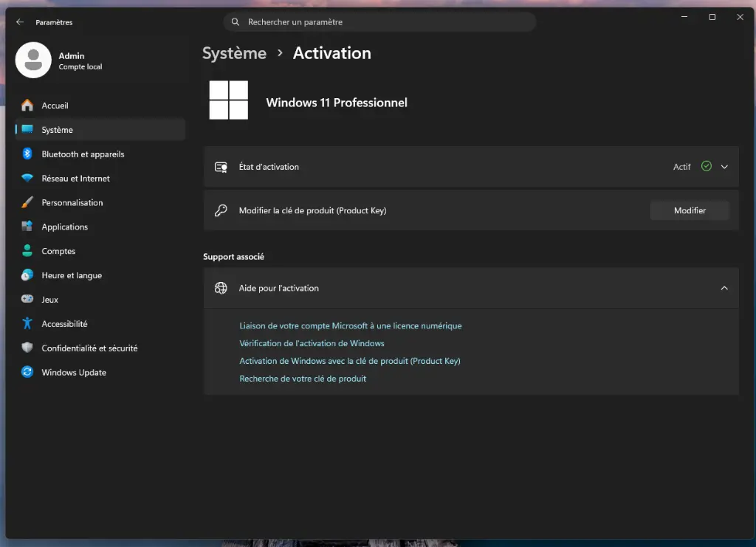756x547 pixels.
Task: Expand the État d'activation chevron
Action: click(724, 167)
